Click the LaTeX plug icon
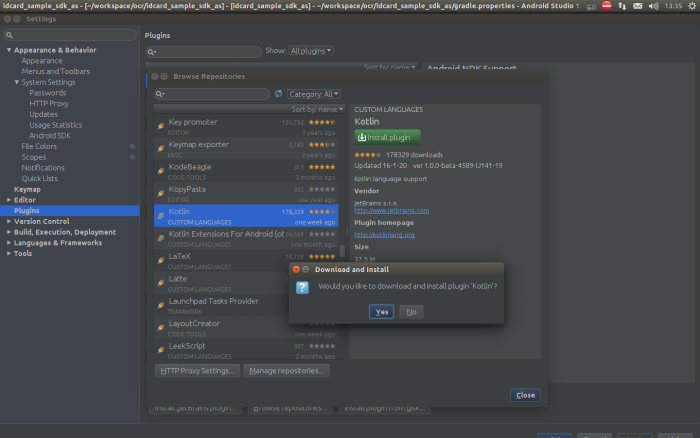 click(161, 260)
